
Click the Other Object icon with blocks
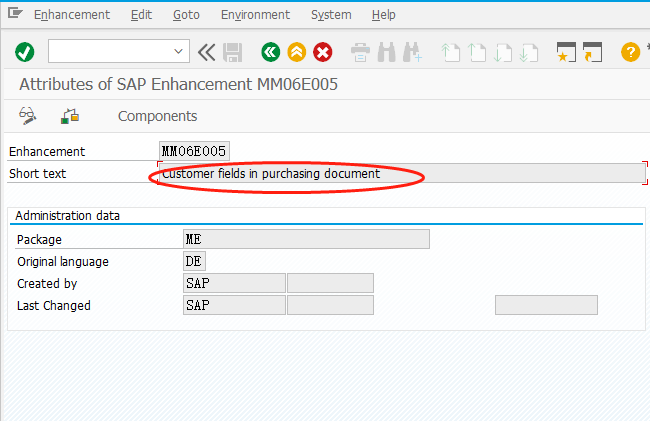tap(70, 116)
